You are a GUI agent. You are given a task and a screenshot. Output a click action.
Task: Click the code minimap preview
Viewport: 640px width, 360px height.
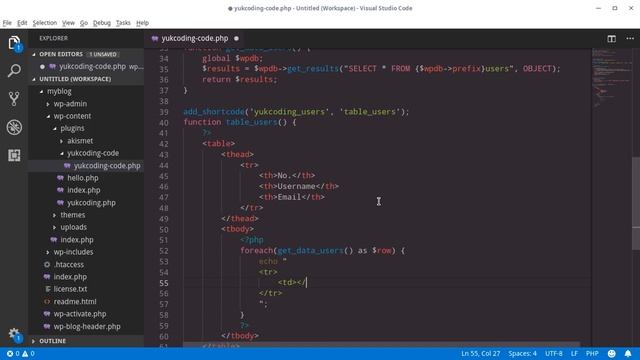tap(611, 78)
